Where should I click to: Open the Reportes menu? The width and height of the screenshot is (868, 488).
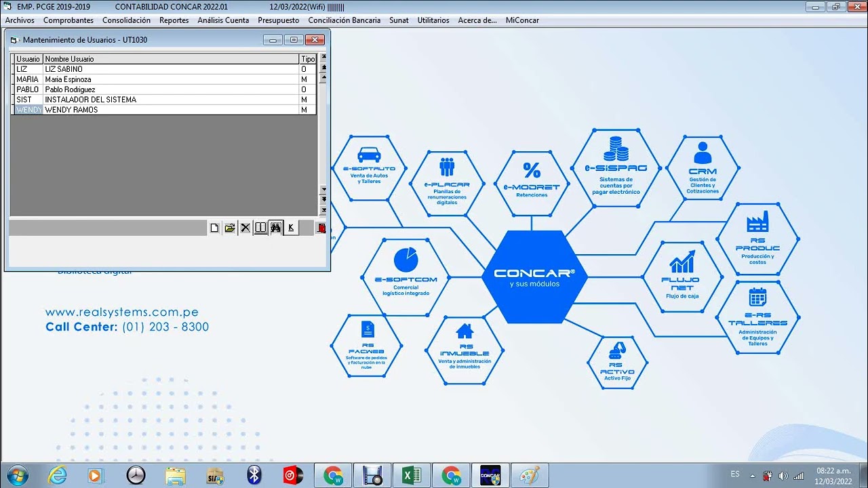[174, 20]
